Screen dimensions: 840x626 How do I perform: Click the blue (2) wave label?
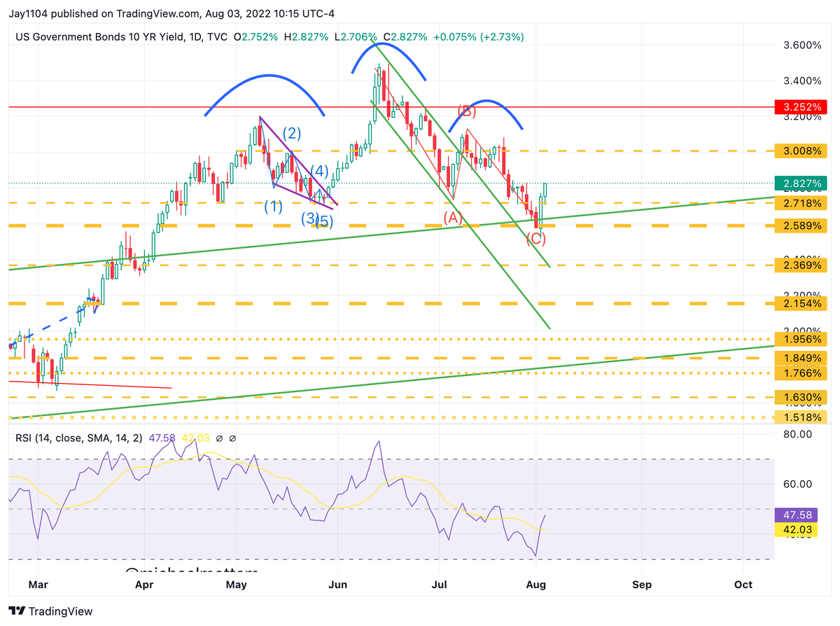[x=292, y=133]
